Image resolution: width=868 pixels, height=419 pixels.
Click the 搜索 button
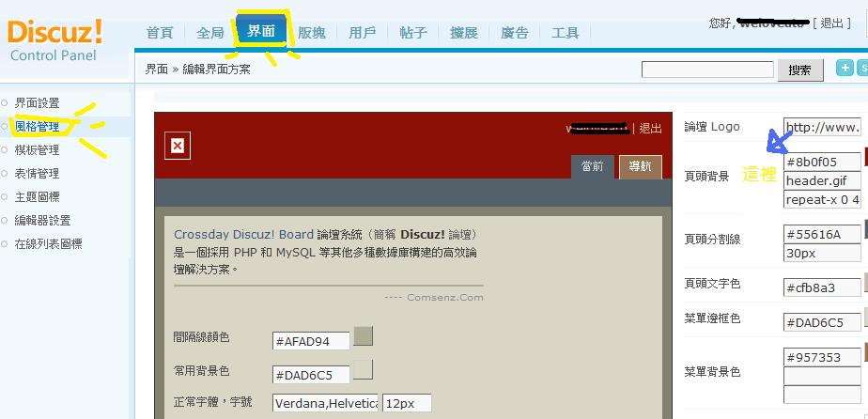(x=800, y=70)
